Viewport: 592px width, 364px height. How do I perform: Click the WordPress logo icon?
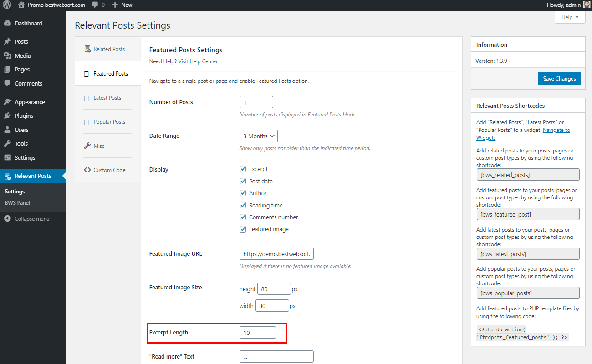(7, 5)
